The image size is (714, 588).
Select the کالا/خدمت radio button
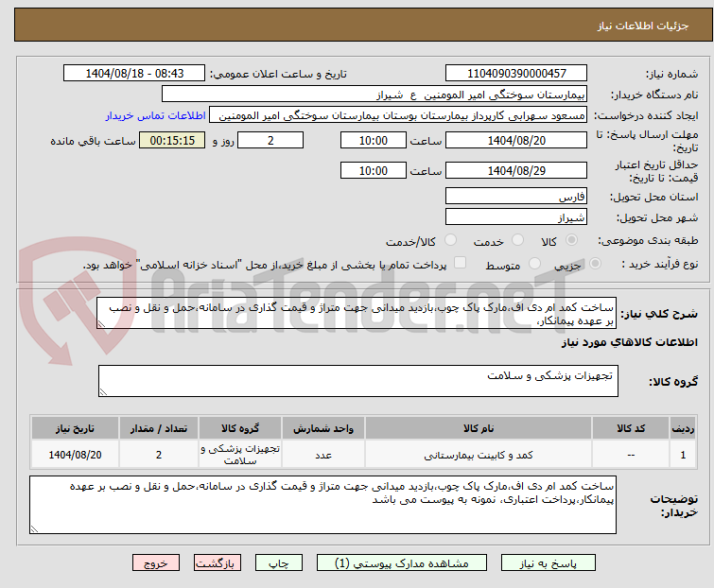click(450, 240)
